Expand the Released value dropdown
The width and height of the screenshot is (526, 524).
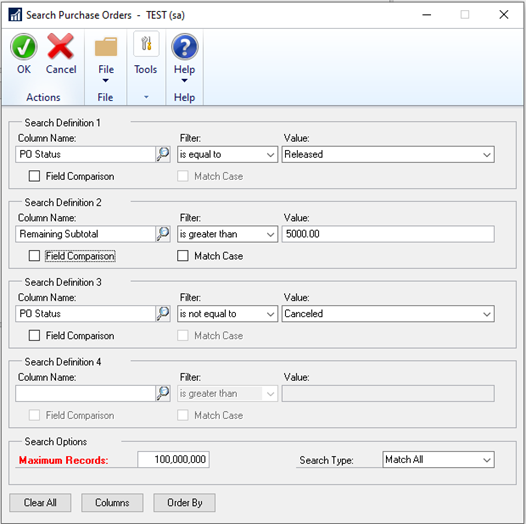pos(388,154)
